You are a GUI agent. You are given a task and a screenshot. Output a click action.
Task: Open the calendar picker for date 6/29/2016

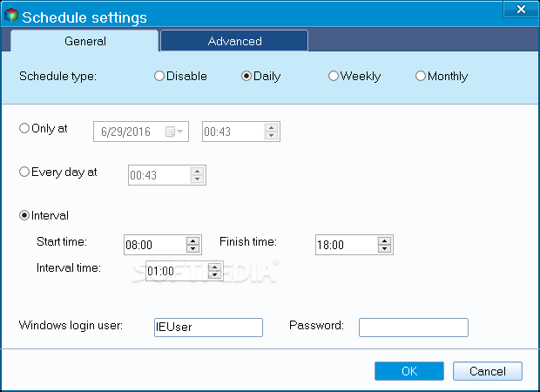tap(174, 132)
